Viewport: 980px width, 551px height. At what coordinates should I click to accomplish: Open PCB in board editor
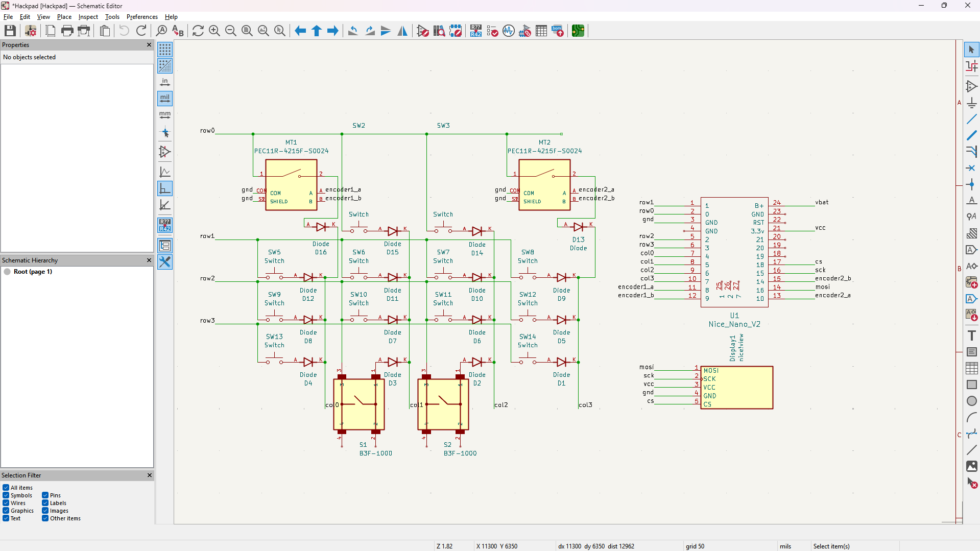click(x=578, y=31)
